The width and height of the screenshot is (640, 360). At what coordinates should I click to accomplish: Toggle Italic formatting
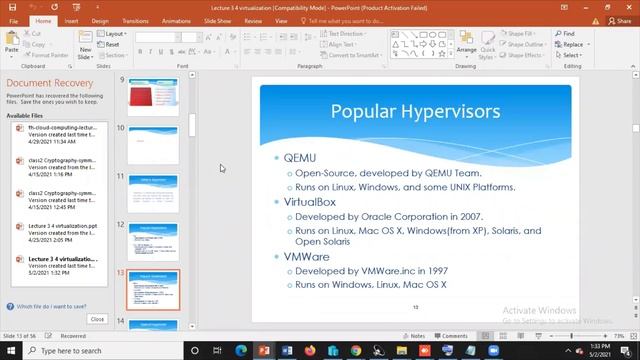(x=150, y=52)
